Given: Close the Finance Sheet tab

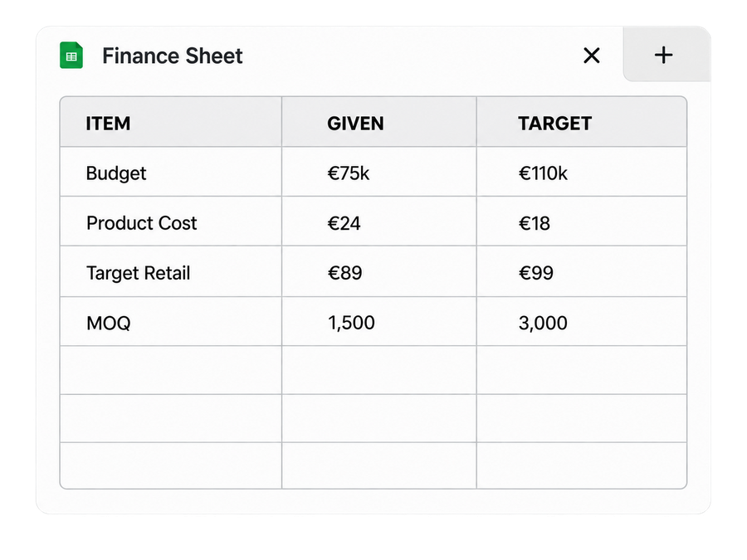Looking at the screenshot, I should point(591,56).
